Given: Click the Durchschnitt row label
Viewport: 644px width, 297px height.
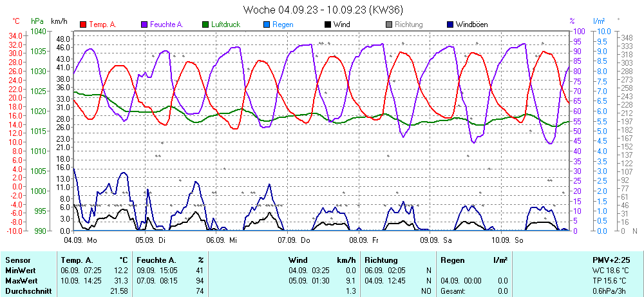Looking at the screenshot, I should pos(27,291).
